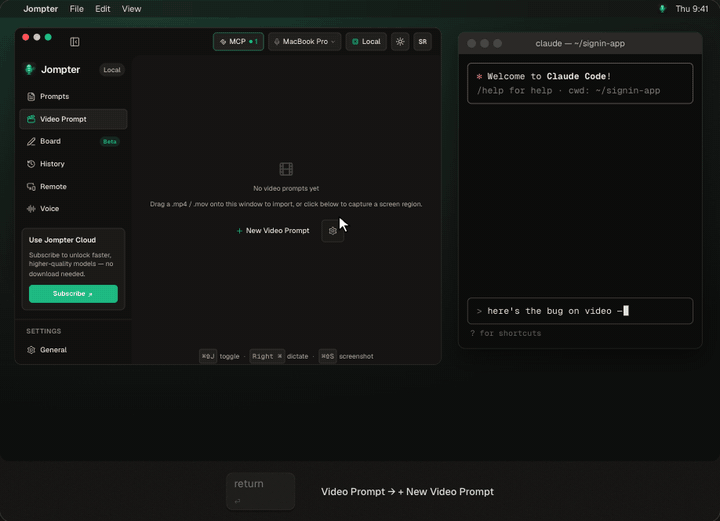Focus the Claude terminal input field
Screen dimensions: 720x521
(x=580, y=311)
